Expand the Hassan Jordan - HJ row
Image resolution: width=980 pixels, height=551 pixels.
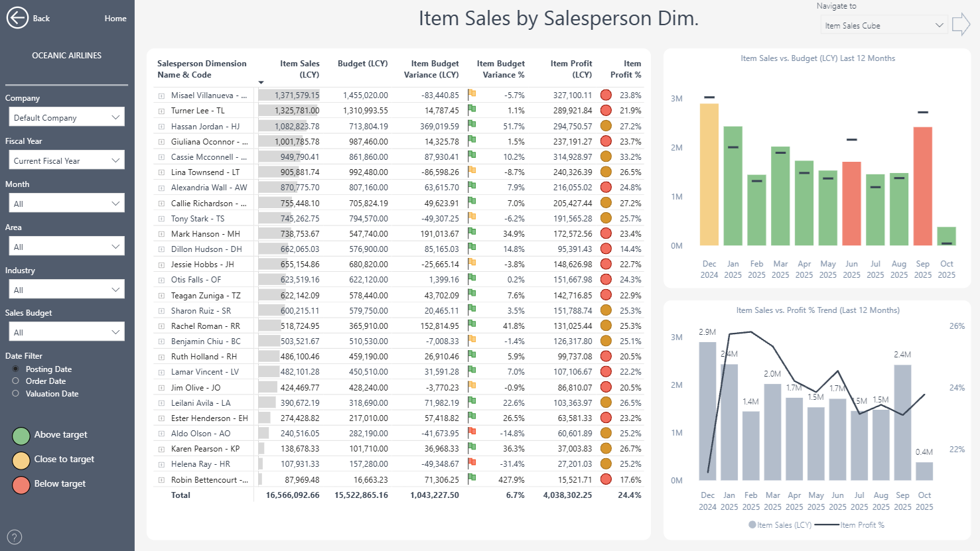pyautogui.click(x=161, y=127)
